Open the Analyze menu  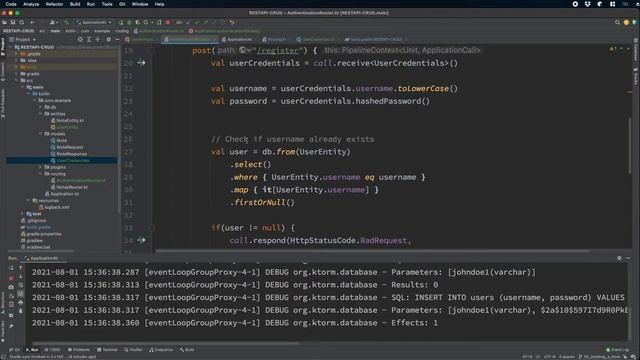point(31,4)
